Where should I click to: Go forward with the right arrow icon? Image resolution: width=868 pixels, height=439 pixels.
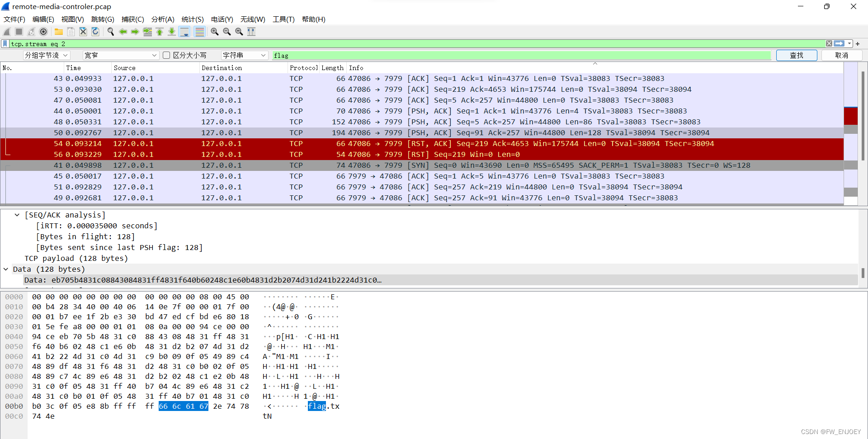click(x=135, y=32)
